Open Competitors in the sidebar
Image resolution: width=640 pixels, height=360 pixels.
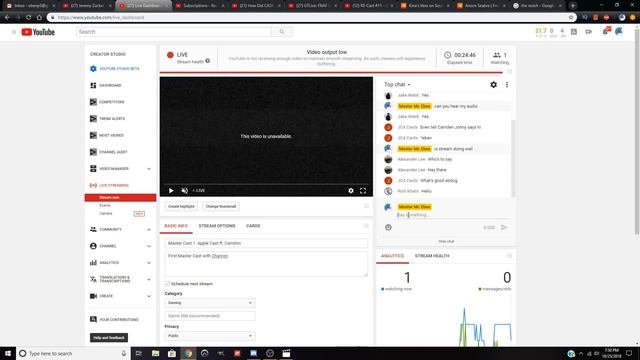click(x=107, y=102)
